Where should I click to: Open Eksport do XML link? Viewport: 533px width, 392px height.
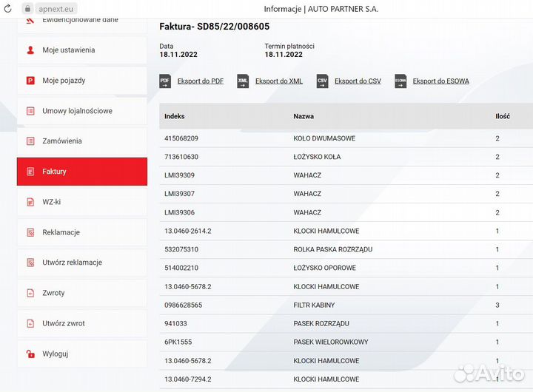click(278, 81)
